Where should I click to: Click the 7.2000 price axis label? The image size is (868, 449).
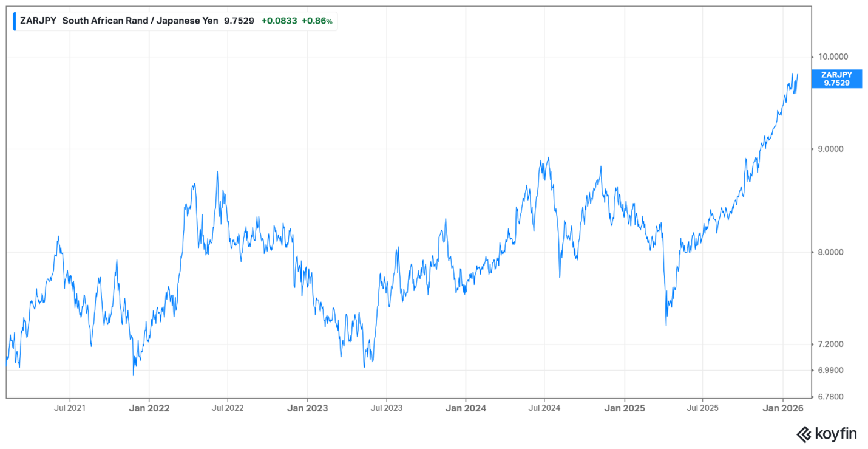click(831, 344)
